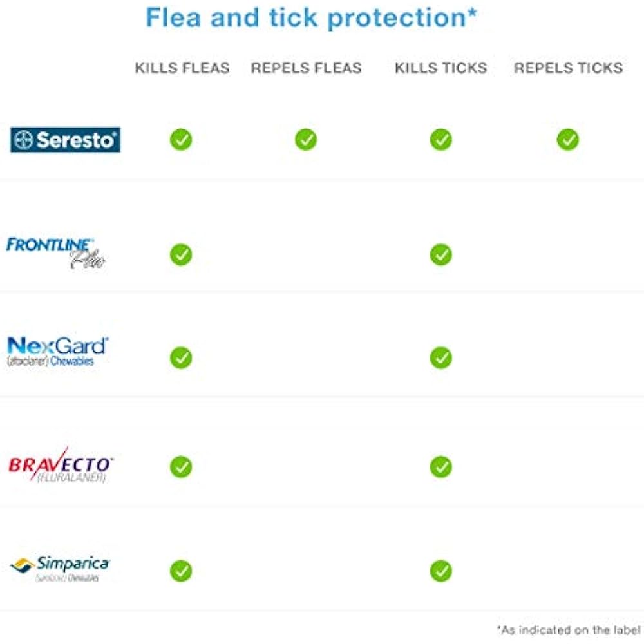This screenshot has width=644, height=644.
Task: Click NexGard Kills Ticks checkmark
Action: [x=441, y=357]
